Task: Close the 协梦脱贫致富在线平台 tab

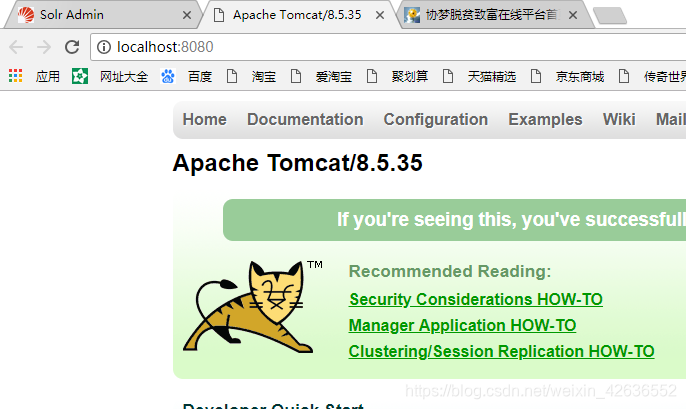Action: click(573, 15)
